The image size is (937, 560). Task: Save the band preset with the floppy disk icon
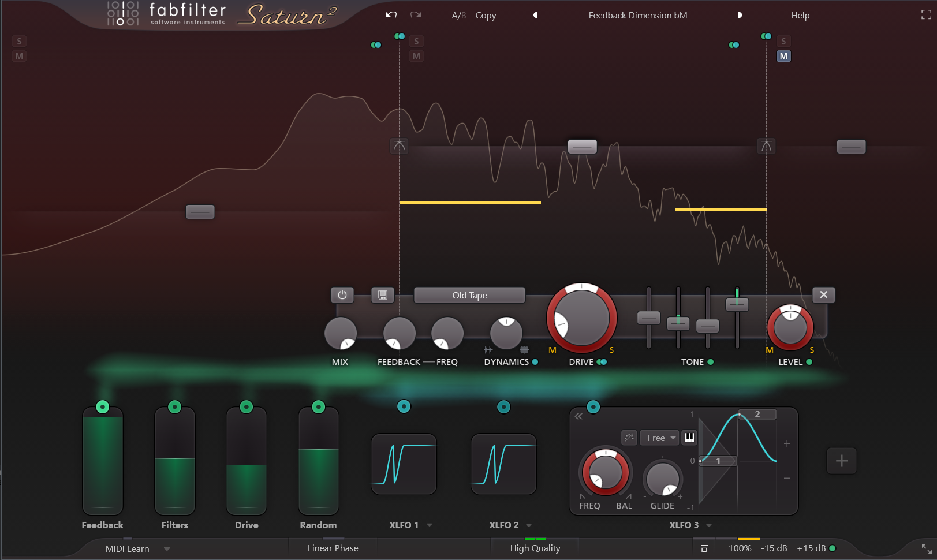(x=383, y=294)
